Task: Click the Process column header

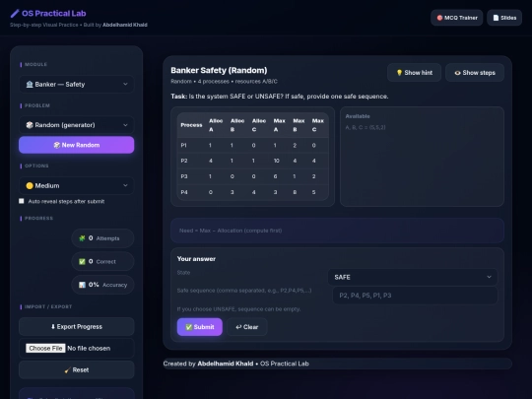Action: coord(191,125)
